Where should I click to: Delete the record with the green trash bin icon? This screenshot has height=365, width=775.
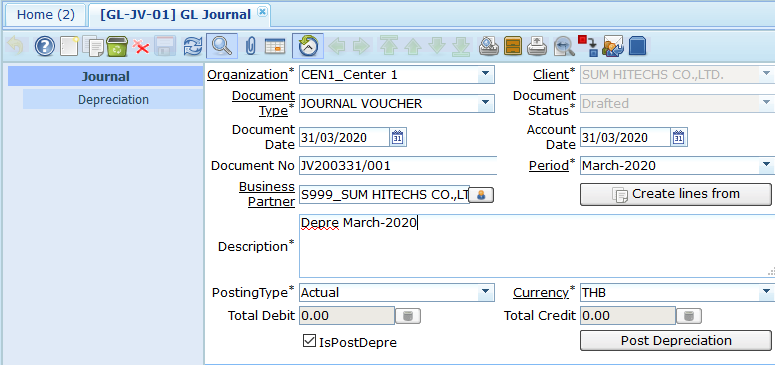118,46
